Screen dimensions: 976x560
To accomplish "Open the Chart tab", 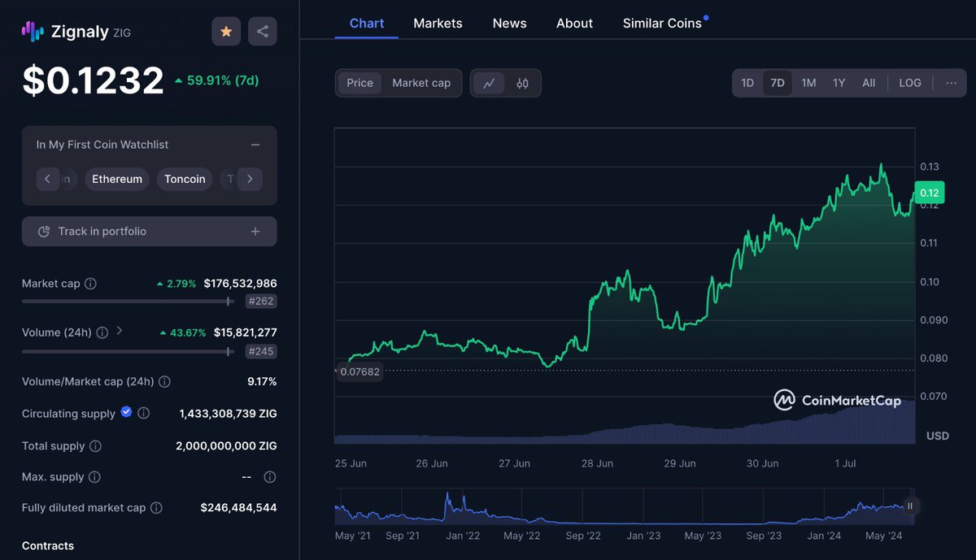I will (367, 24).
